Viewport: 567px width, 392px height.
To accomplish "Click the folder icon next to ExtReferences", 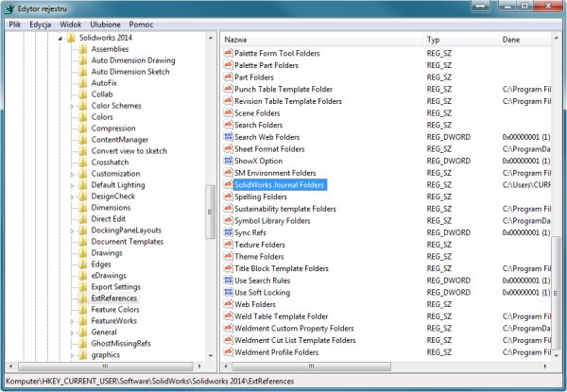I will point(83,298).
